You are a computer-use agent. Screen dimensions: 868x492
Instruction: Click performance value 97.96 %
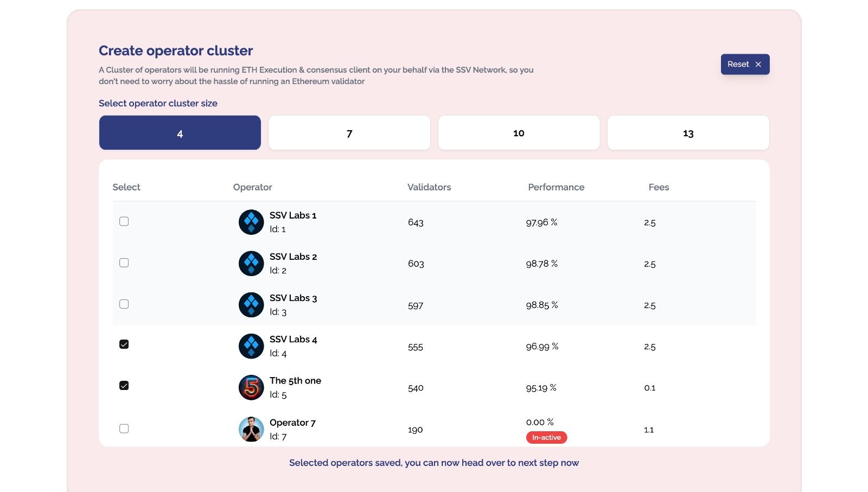click(x=541, y=222)
